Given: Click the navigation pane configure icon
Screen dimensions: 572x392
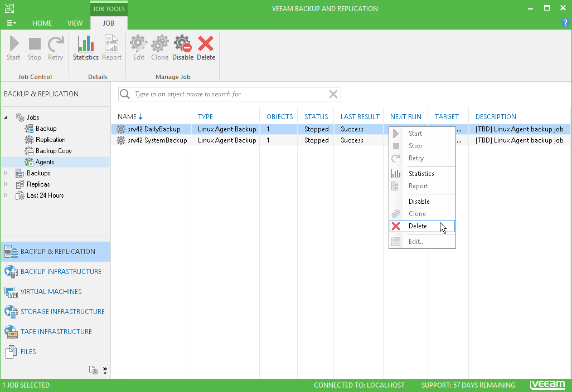Looking at the screenshot, I should tap(94, 370).
